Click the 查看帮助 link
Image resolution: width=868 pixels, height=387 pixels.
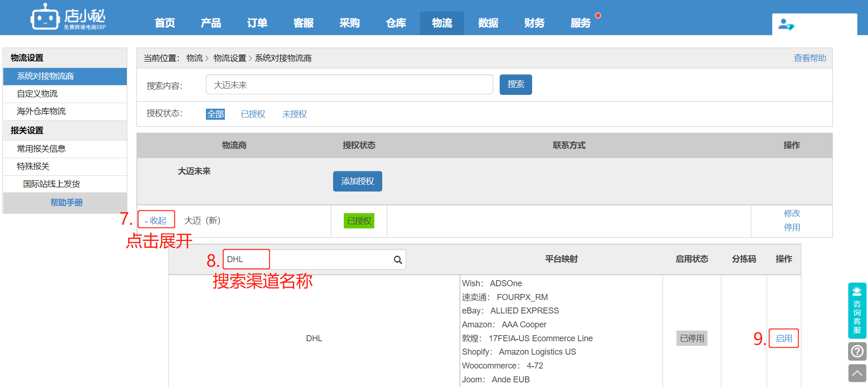[x=810, y=58]
